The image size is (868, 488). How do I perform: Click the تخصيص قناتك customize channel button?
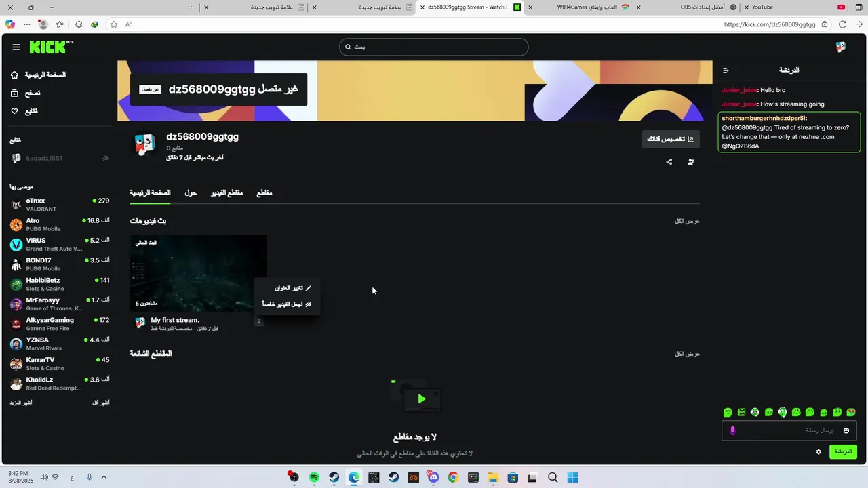671,139
